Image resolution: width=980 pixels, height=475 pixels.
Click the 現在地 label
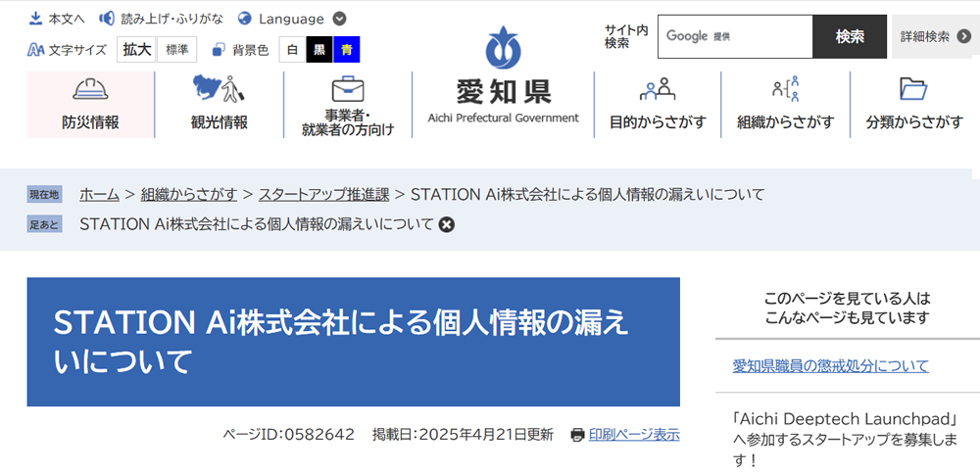[x=44, y=195]
